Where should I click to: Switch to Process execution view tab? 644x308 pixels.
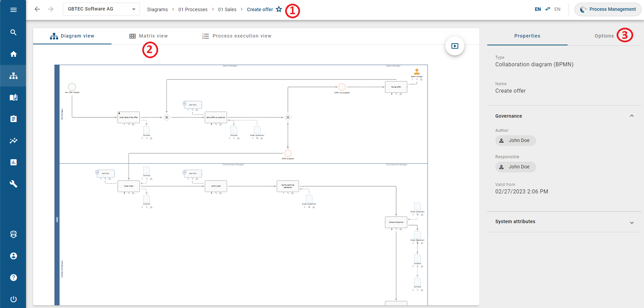[237, 36]
